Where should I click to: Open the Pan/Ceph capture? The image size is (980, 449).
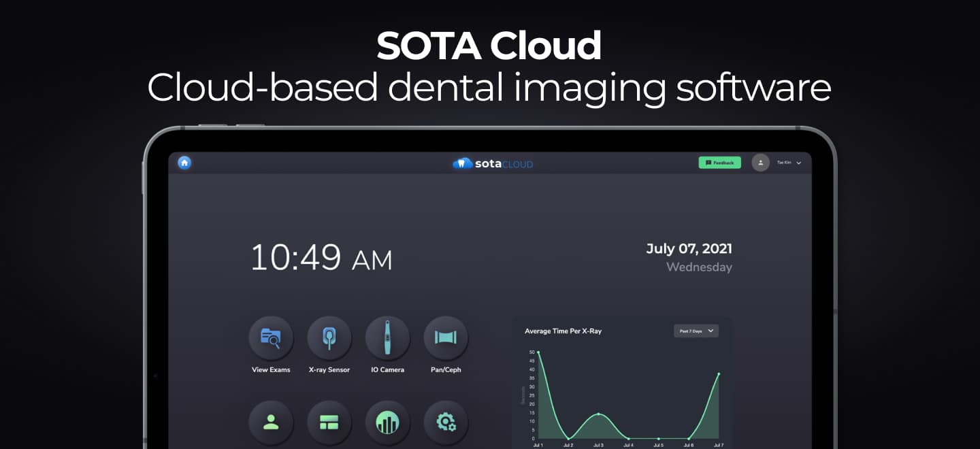click(x=446, y=337)
